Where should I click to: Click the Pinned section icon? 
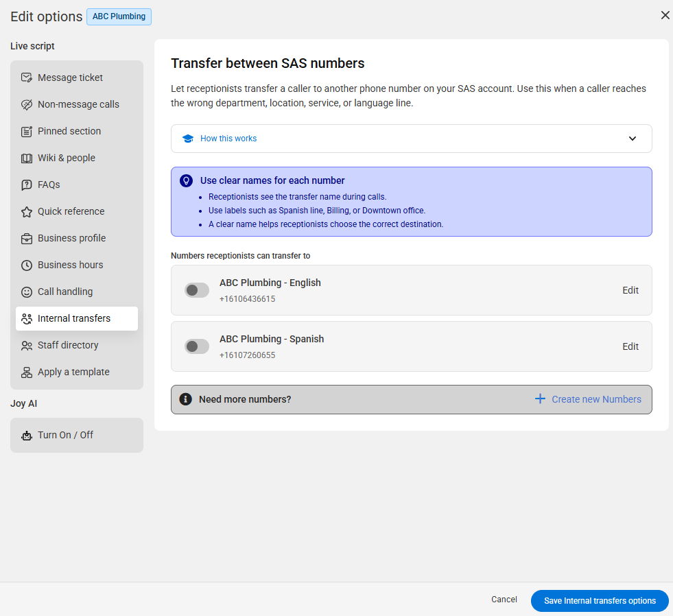point(27,131)
